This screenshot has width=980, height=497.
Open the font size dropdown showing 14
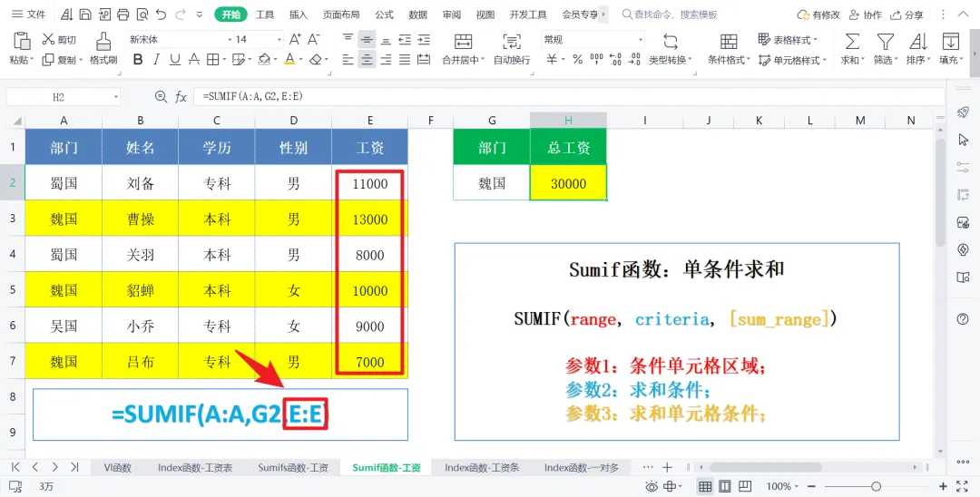tap(279, 39)
